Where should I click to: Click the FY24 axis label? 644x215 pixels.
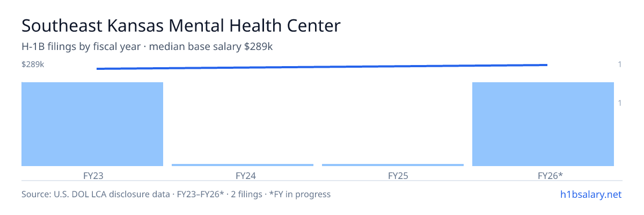pyautogui.click(x=243, y=175)
